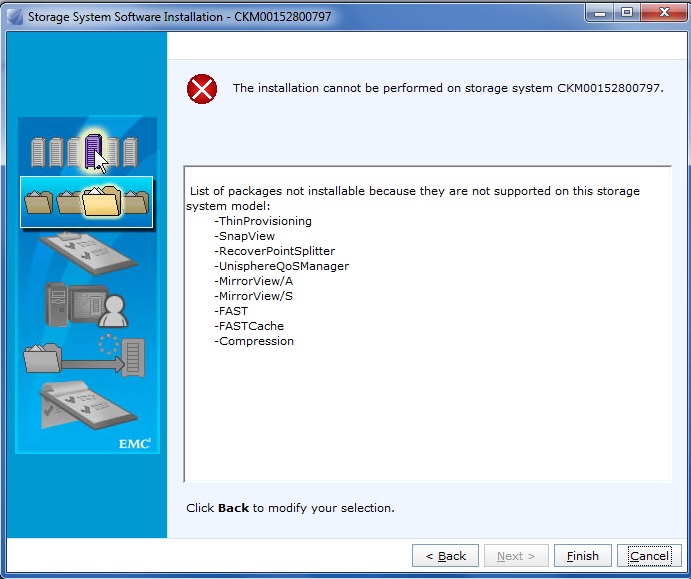This screenshot has height=579, width=691.
Task: Click the Back button
Action: (445, 556)
